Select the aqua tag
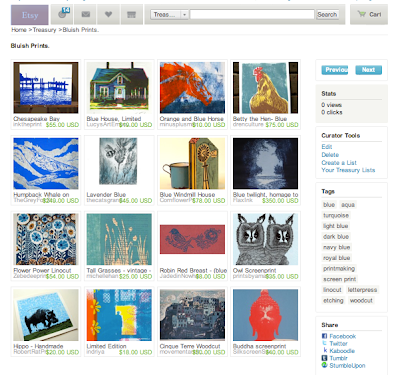The image size is (400, 375). [x=348, y=205]
